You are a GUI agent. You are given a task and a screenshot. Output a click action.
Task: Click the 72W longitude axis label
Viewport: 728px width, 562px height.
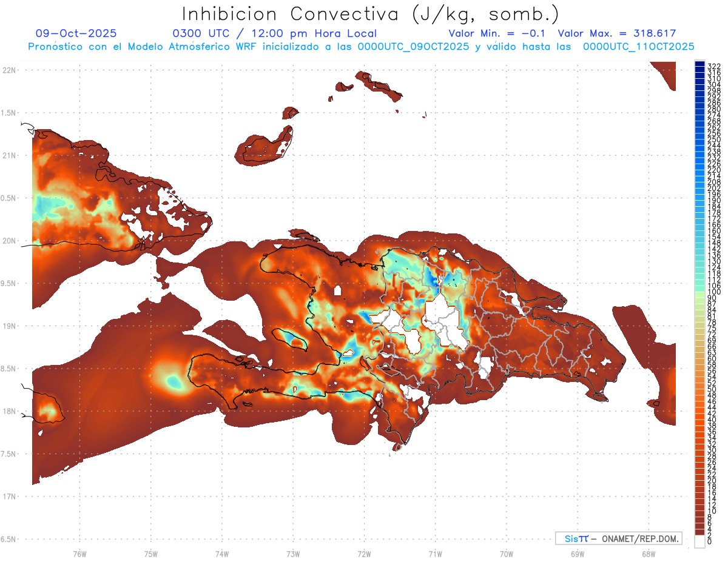(x=364, y=553)
